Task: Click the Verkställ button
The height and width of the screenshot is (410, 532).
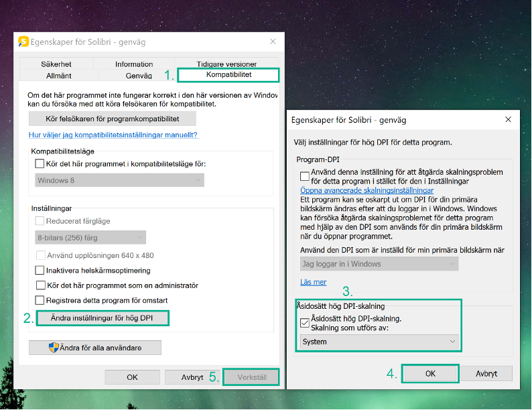Action: click(251, 377)
